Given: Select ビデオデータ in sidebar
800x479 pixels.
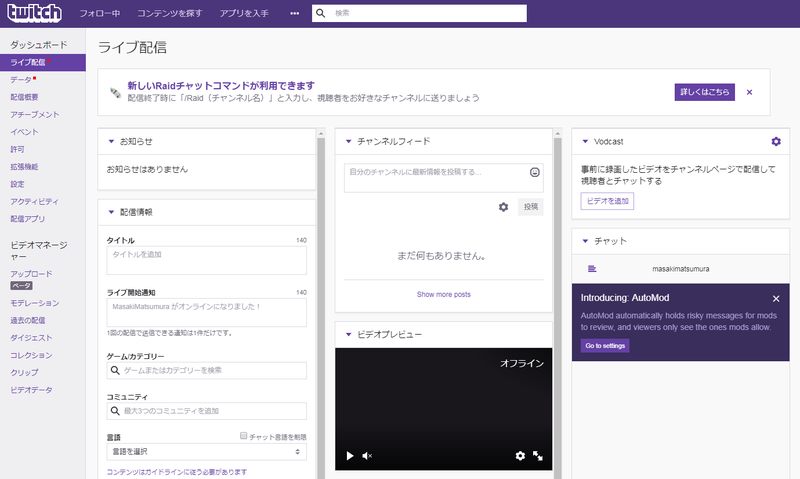Looking at the screenshot, I should tap(31, 390).
